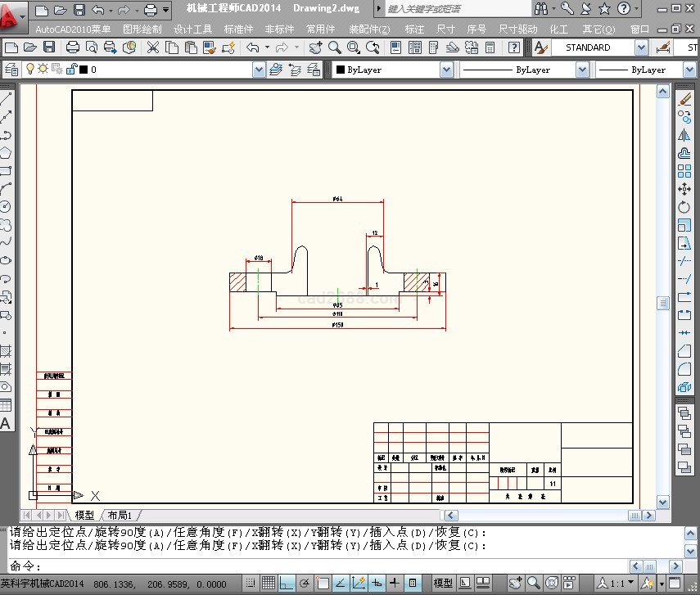Open the 图形绘制 menu
The height and width of the screenshot is (595, 700).
[x=142, y=29]
